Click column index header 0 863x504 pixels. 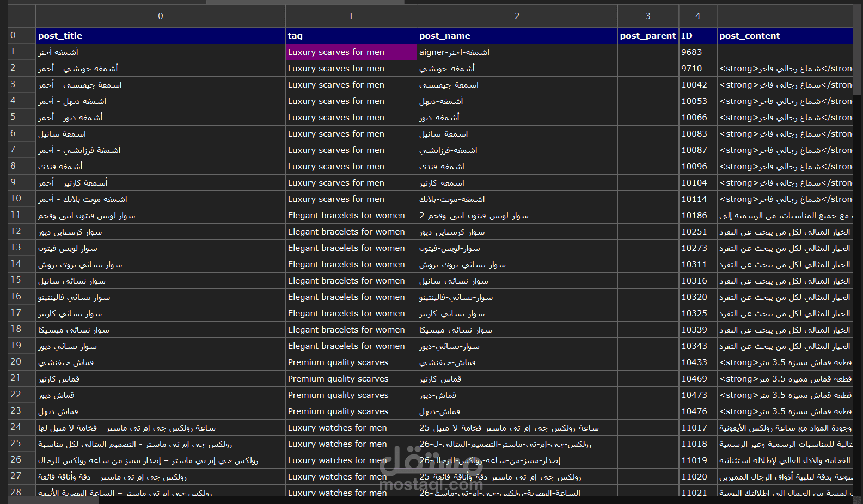pos(161,16)
